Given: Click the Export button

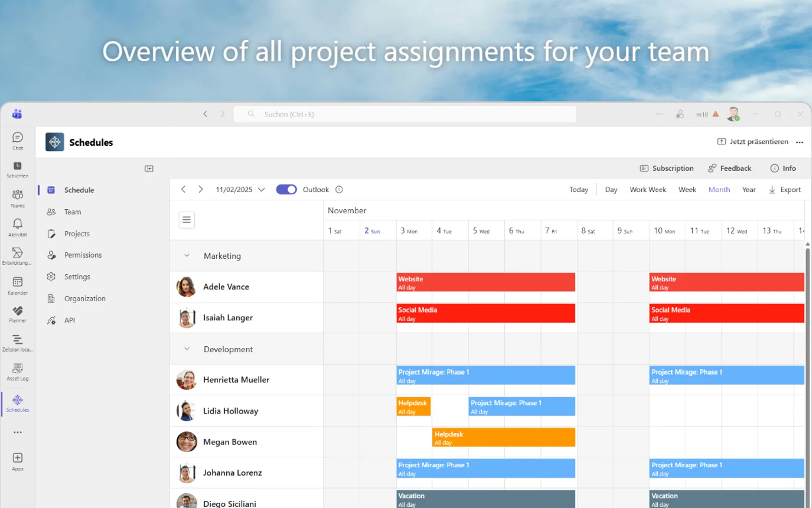Looking at the screenshot, I should tap(785, 189).
